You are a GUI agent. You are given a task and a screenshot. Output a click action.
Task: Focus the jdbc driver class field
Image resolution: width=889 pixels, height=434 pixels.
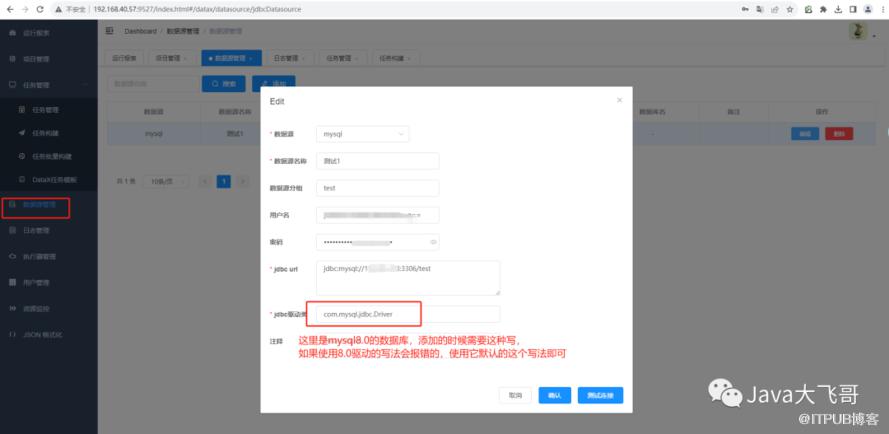point(408,314)
